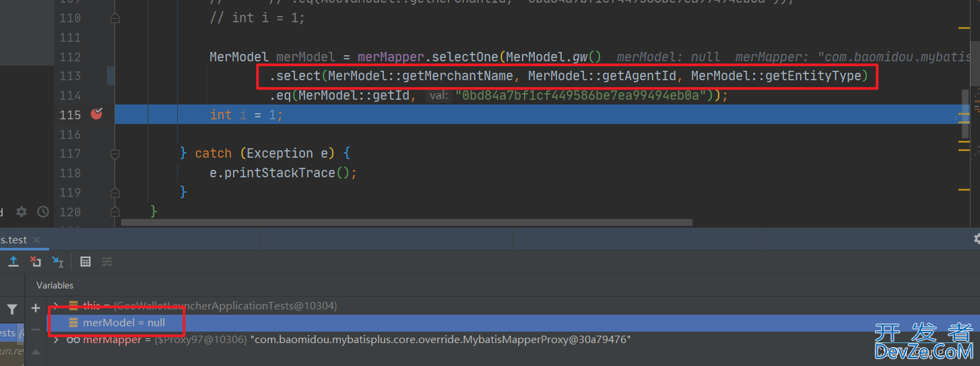Close the test debug session tab

(36, 239)
